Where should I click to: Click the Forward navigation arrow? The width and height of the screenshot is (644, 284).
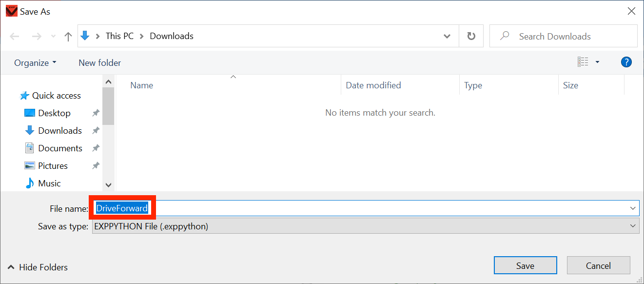point(36,37)
